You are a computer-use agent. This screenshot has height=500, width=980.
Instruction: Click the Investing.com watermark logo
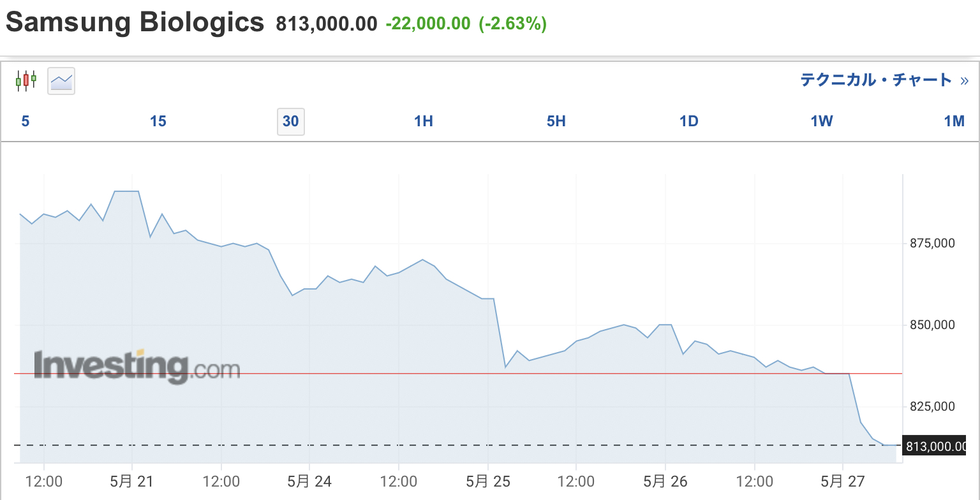(137, 366)
